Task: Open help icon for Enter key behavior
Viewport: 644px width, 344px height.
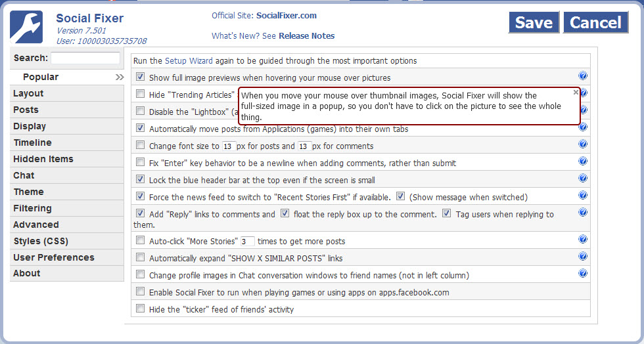Action: pyautogui.click(x=582, y=161)
